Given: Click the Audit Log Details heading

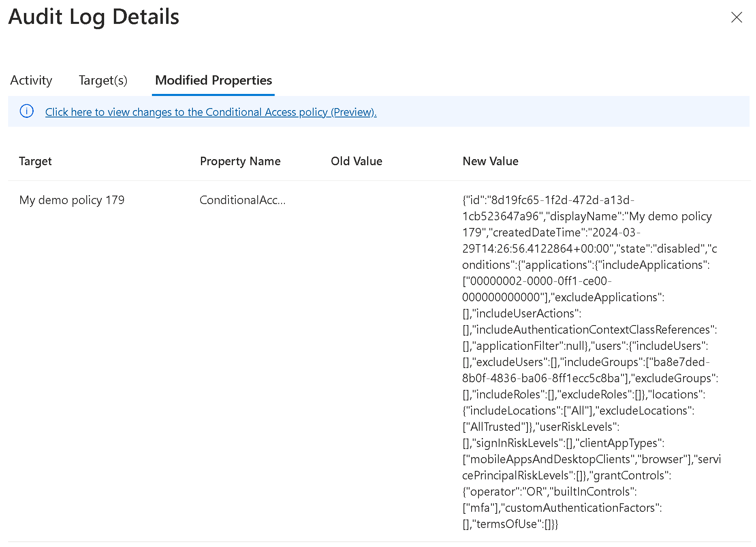Looking at the screenshot, I should pyautogui.click(x=94, y=17).
